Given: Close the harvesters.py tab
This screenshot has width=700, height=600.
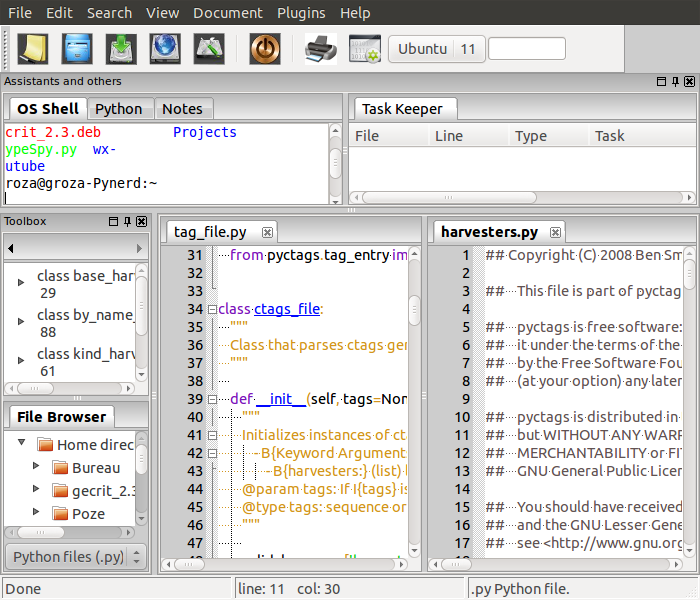Looking at the screenshot, I should 555,232.
